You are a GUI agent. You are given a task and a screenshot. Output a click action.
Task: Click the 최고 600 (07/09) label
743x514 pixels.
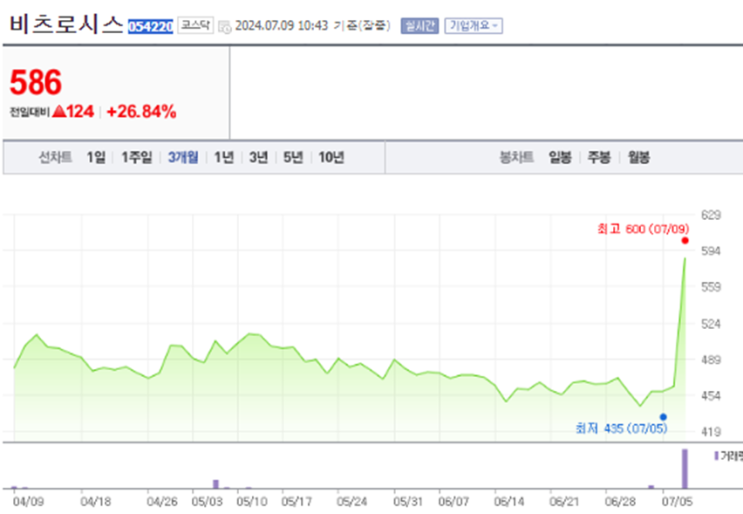click(x=643, y=229)
